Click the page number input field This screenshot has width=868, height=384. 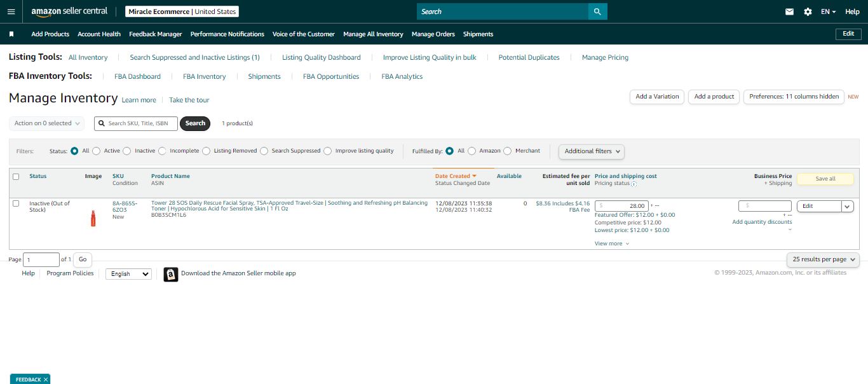pos(41,259)
